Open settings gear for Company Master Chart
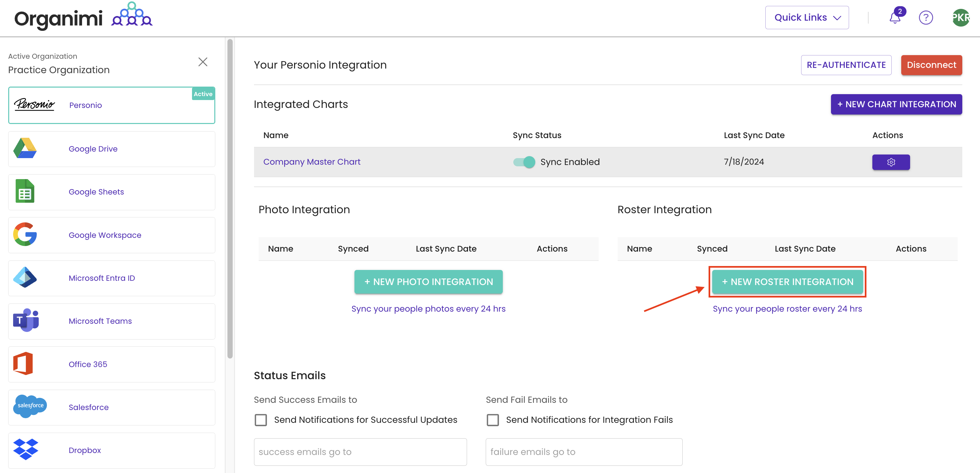980x473 pixels. coord(891,162)
